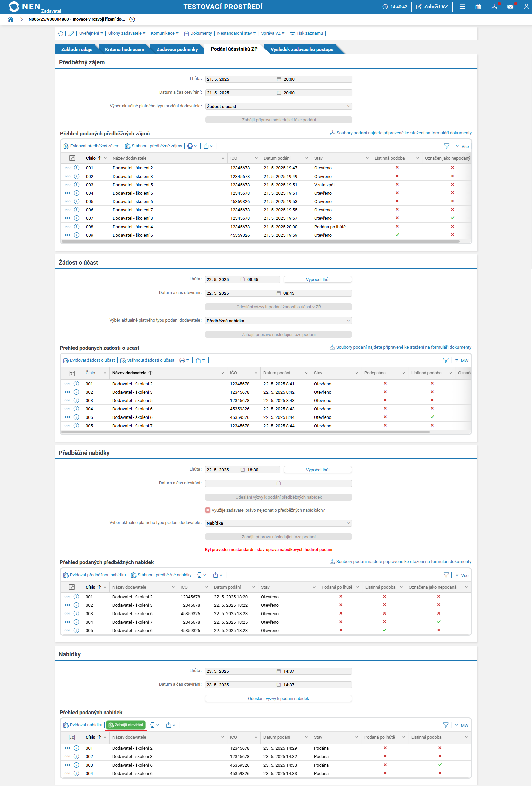This screenshot has width=532, height=786.
Task: Click Výpočet lhůt in Žádost o účast
Action: click(318, 279)
